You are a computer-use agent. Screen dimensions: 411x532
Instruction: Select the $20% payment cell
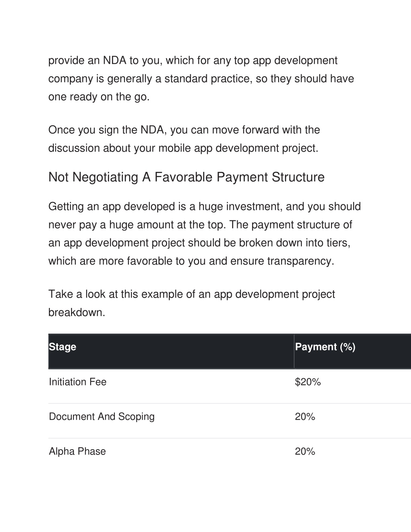[x=308, y=382]
